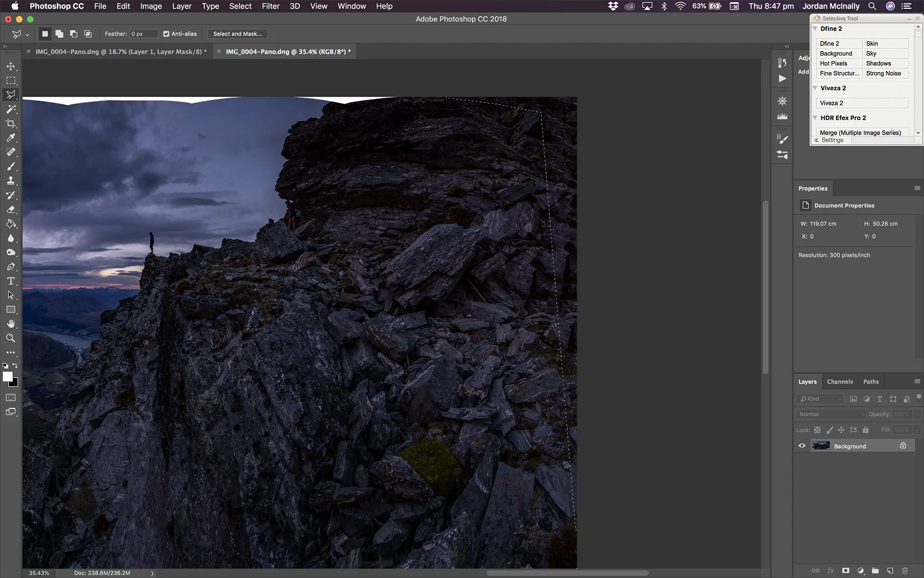Select the Horizontal Type tool
Viewport: 924px width, 578px height.
tap(11, 281)
